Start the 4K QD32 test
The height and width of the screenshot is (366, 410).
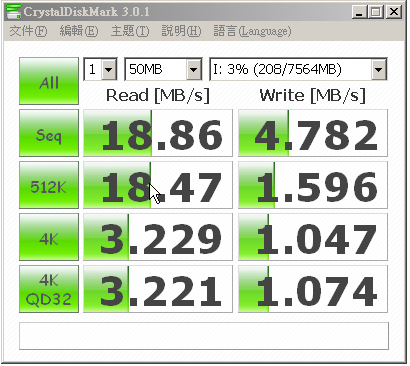click(x=49, y=289)
